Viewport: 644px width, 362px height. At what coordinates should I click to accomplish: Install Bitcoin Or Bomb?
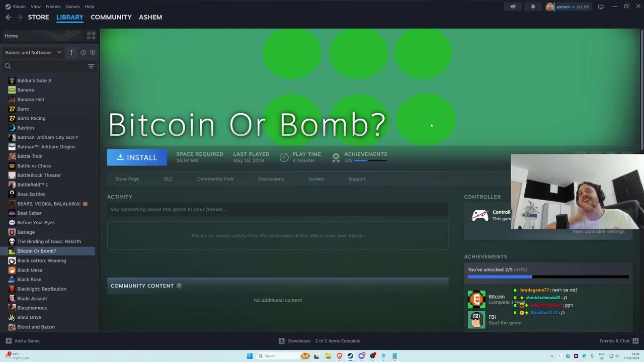137,157
